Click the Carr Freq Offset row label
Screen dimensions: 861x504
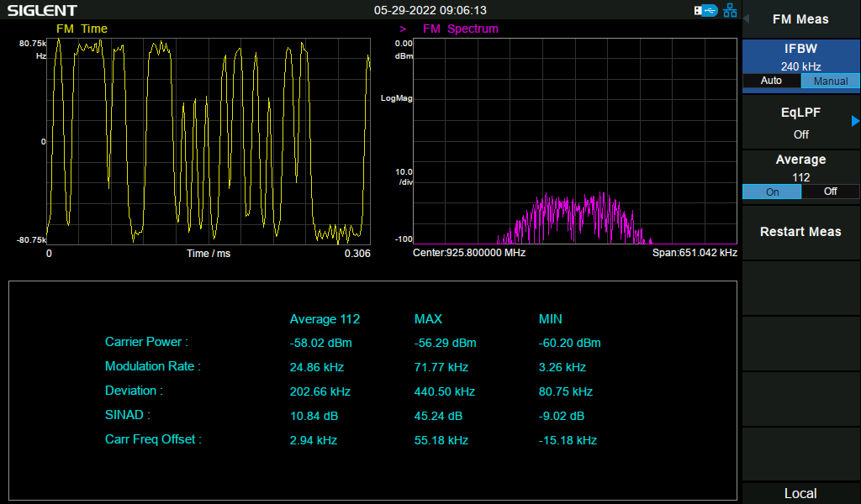point(153,439)
